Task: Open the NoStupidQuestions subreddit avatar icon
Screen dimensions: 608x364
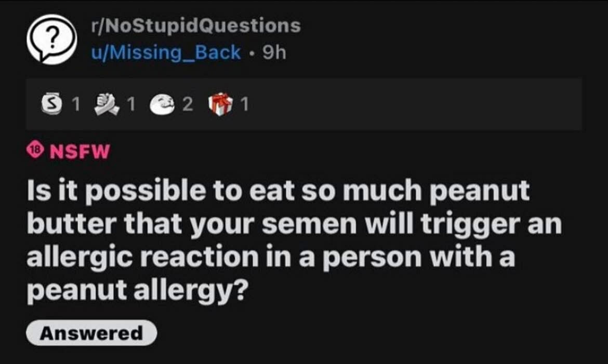Action: click(x=51, y=39)
